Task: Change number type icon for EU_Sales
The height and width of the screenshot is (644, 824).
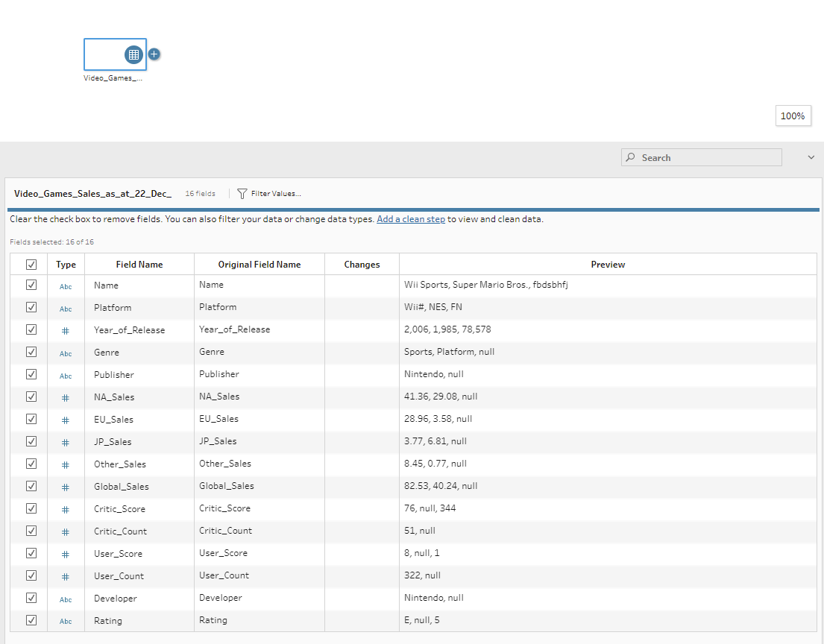Action: [66, 420]
